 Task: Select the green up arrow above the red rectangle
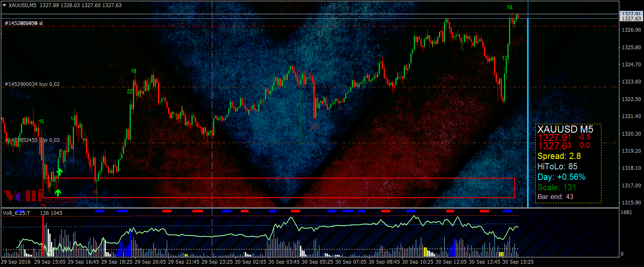click(59, 171)
